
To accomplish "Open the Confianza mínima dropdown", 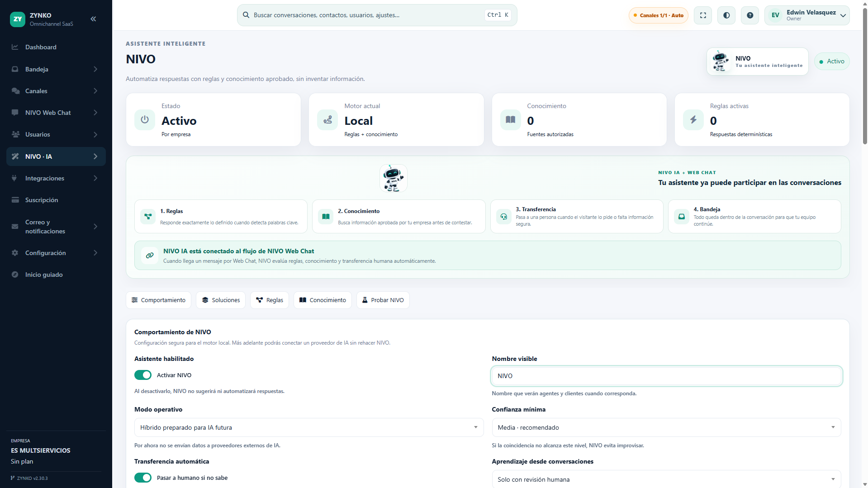I will [666, 427].
